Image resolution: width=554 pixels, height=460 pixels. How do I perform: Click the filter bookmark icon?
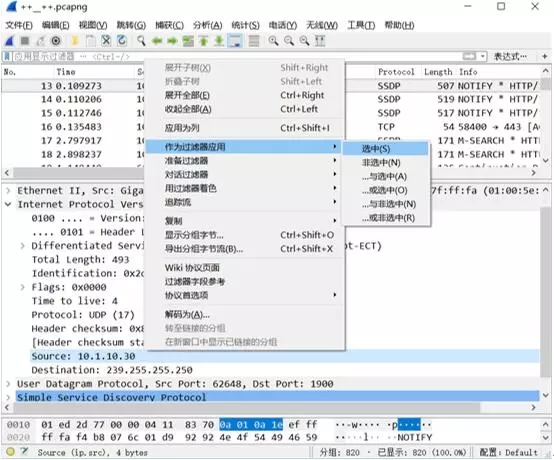(x=7, y=56)
